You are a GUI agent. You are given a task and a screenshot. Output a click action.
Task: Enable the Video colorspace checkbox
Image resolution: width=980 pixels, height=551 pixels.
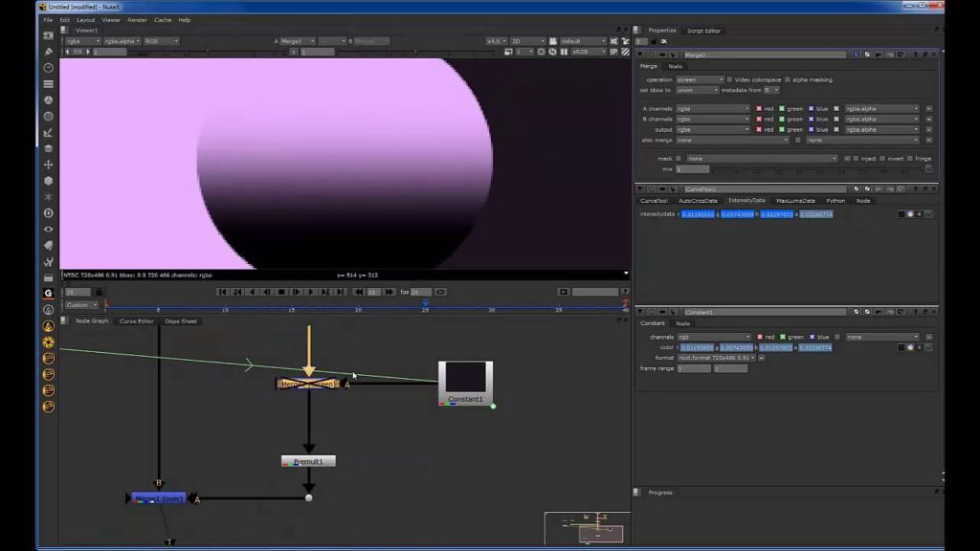tap(729, 80)
